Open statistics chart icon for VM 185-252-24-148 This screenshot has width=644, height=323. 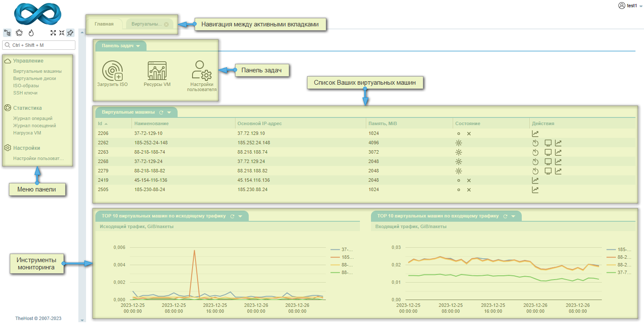click(x=558, y=143)
